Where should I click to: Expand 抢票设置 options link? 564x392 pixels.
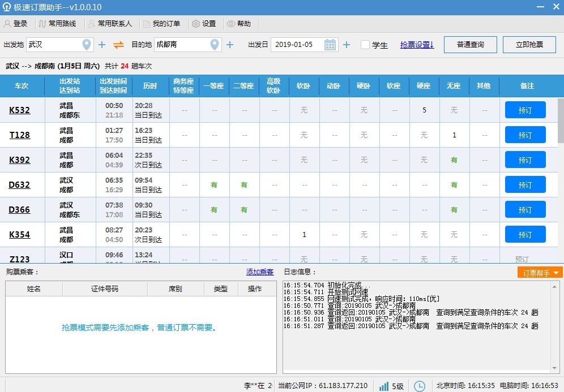tap(417, 45)
